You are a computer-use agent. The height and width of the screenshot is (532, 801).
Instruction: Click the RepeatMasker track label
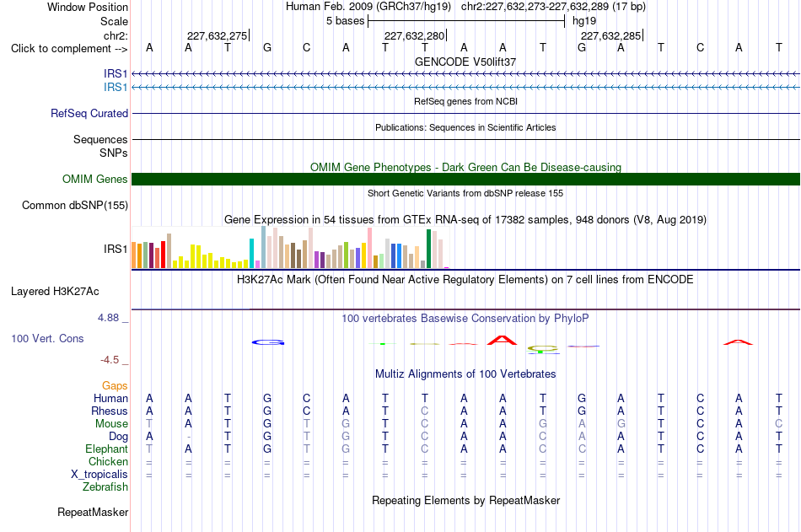(x=93, y=512)
